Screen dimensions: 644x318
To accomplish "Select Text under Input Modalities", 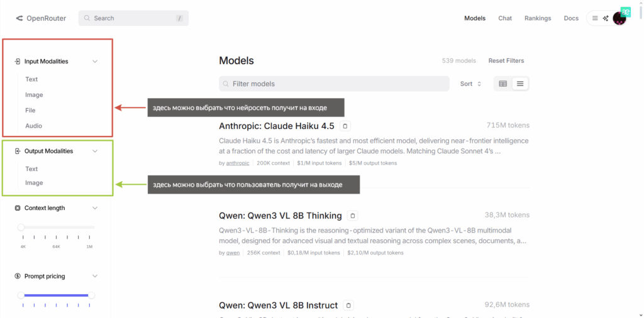I will point(31,79).
